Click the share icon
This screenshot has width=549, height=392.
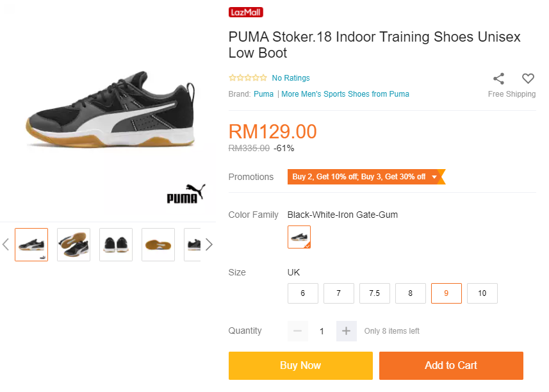tap(498, 79)
